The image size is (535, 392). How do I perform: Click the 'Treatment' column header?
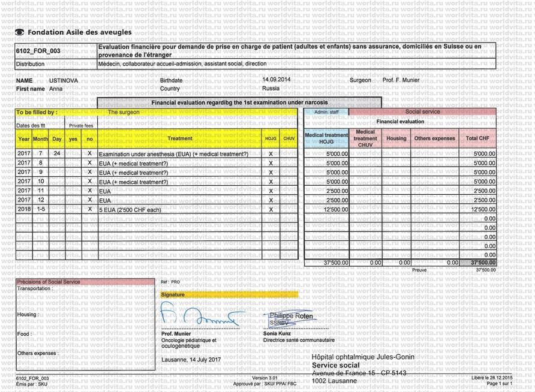coord(180,138)
